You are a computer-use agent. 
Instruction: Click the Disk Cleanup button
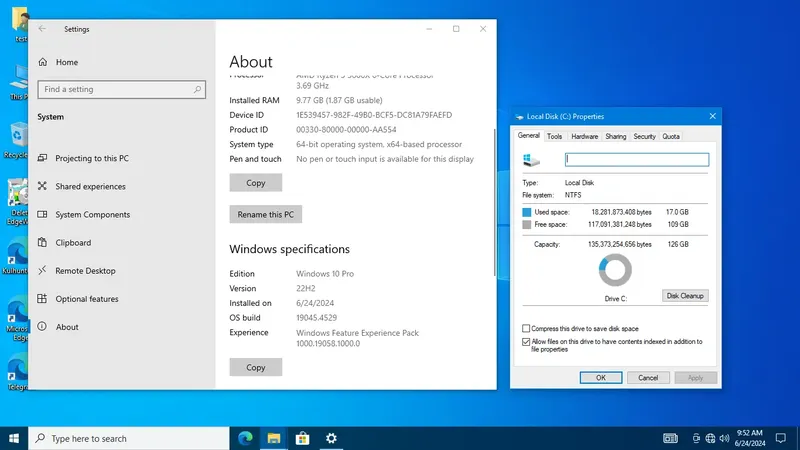(685, 296)
